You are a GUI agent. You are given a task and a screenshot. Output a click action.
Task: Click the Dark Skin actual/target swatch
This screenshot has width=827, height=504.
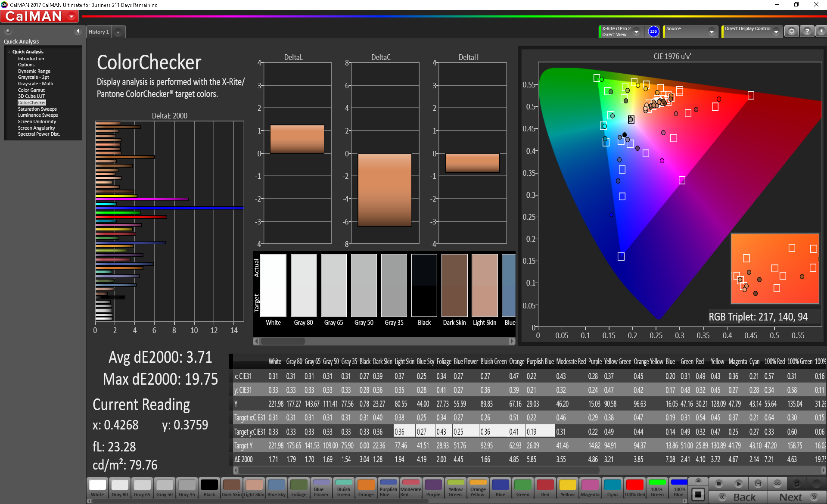[454, 285]
